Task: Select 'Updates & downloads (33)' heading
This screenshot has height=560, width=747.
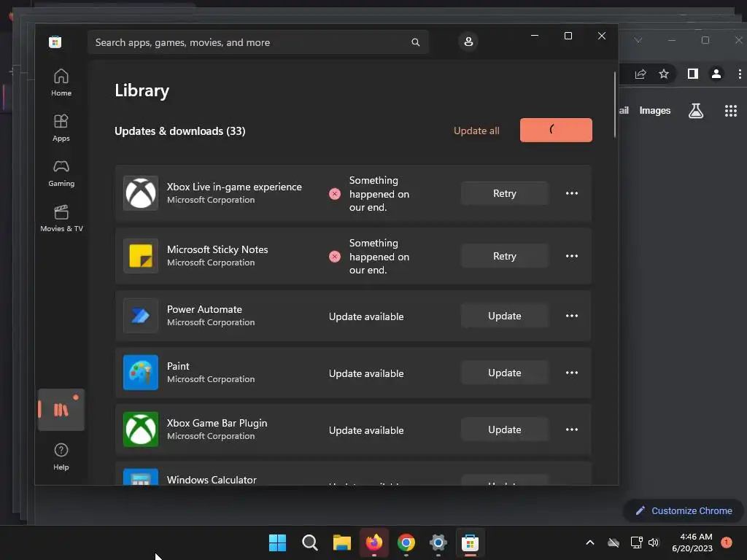Action: tap(179, 131)
